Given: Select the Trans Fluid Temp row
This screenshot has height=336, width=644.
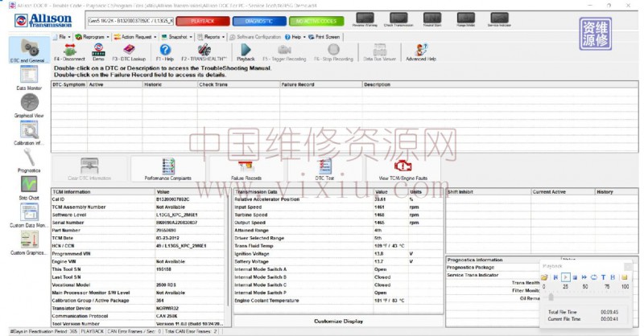Looking at the screenshot, I should [338, 246].
